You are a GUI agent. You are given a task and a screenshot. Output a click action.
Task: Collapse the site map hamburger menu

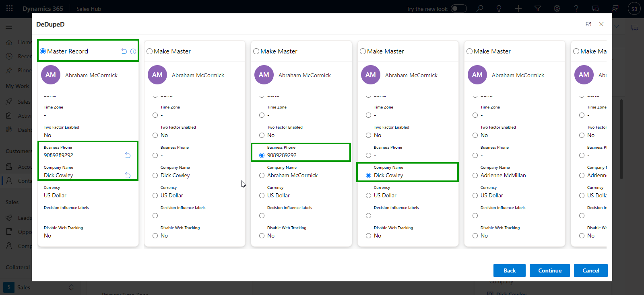pyautogui.click(x=9, y=27)
